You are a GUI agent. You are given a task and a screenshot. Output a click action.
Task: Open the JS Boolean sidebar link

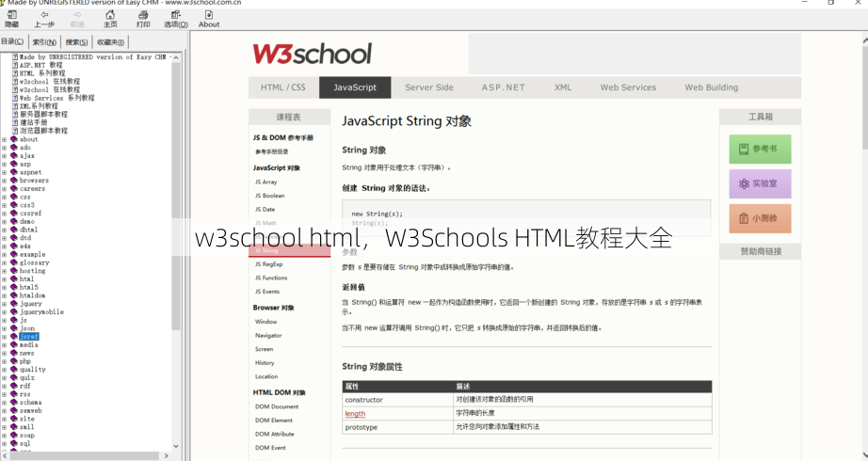pos(269,196)
